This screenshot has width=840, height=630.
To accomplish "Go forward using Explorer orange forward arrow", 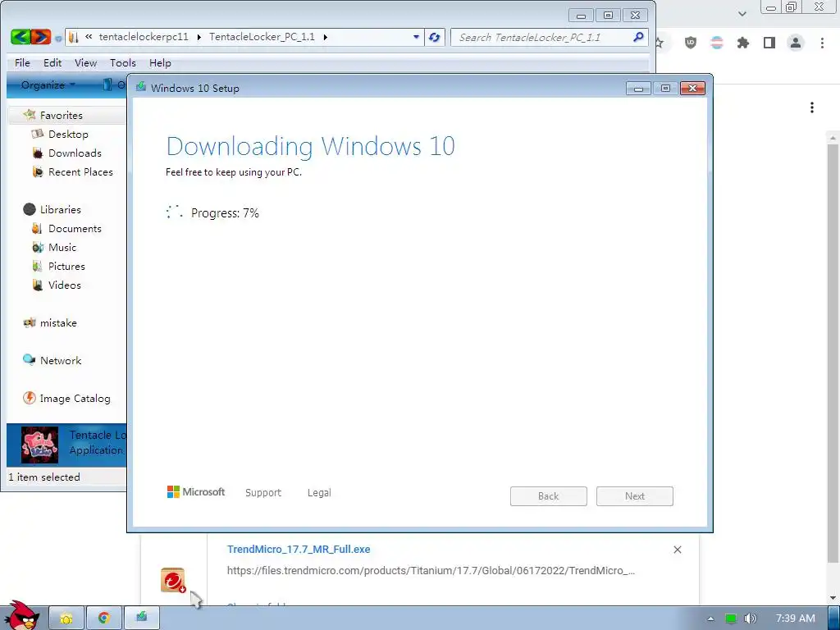I will pyautogui.click(x=41, y=37).
